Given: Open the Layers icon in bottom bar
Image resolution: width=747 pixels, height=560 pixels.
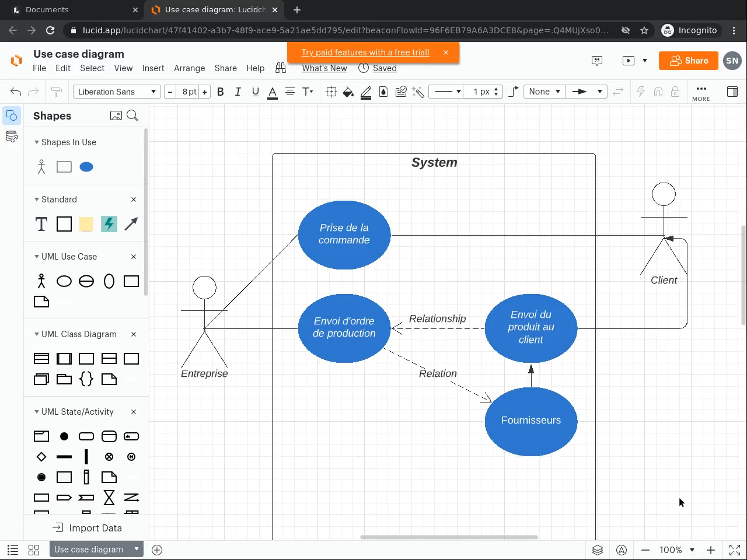Looking at the screenshot, I should pos(597,549).
